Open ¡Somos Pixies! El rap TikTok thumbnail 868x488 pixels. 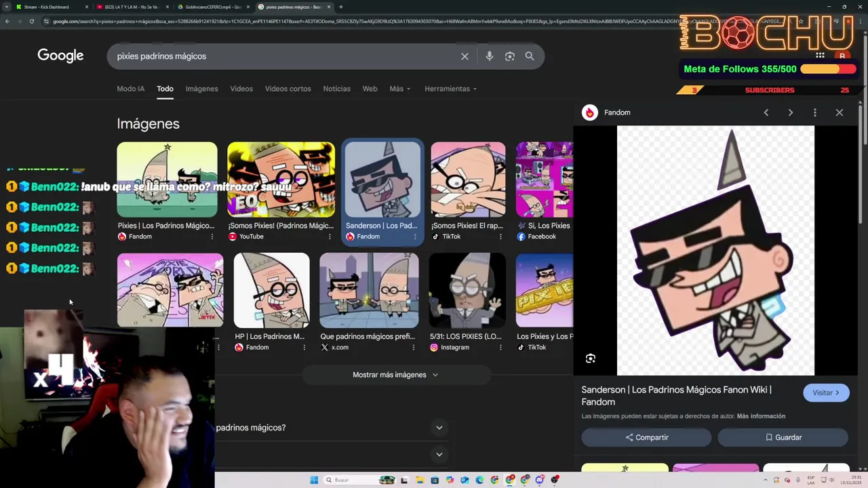468,180
